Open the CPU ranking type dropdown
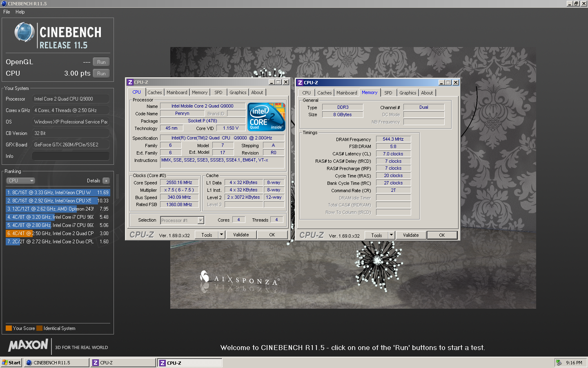This screenshot has height=368, width=588. [x=20, y=181]
